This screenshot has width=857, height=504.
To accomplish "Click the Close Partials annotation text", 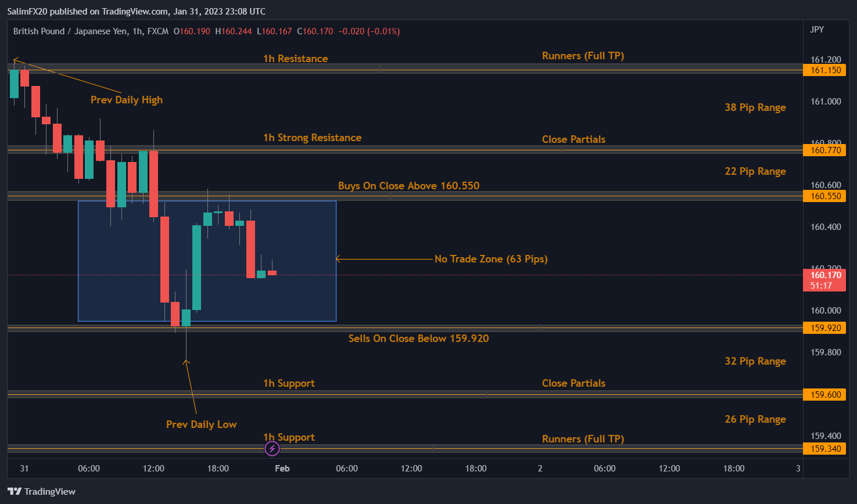I will 573,139.
